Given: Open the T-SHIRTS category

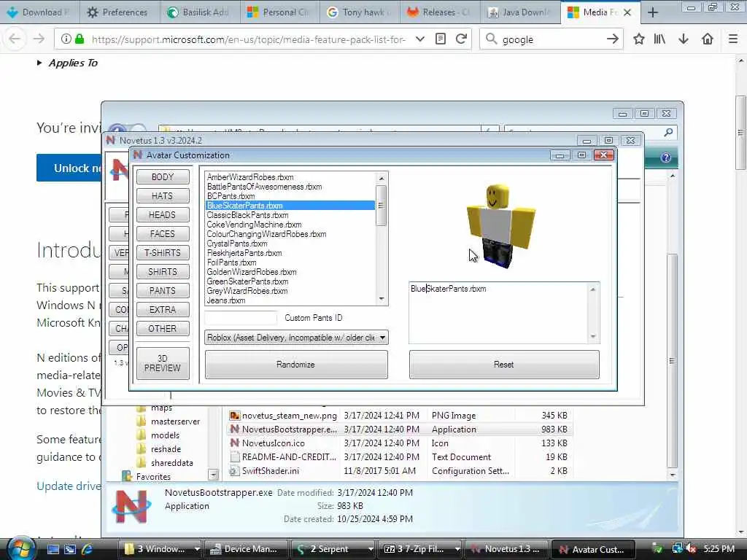Looking at the screenshot, I should coord(163,253).
